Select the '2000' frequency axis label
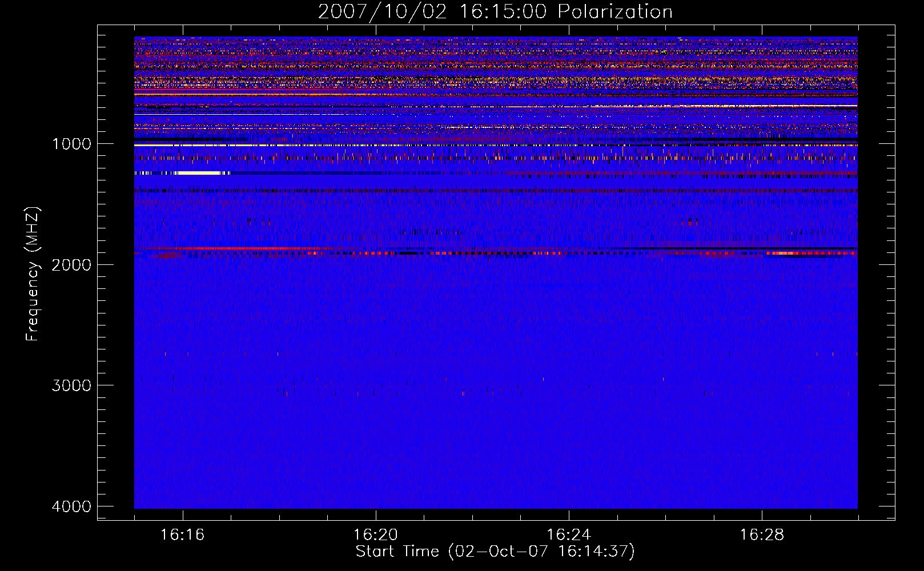 point(71,265)
